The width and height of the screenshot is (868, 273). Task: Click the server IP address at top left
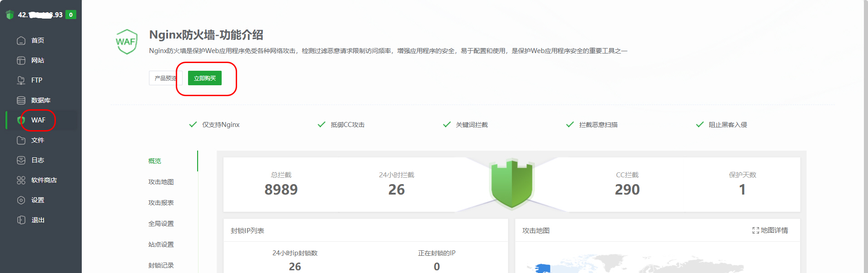click(x=40, y=15)
